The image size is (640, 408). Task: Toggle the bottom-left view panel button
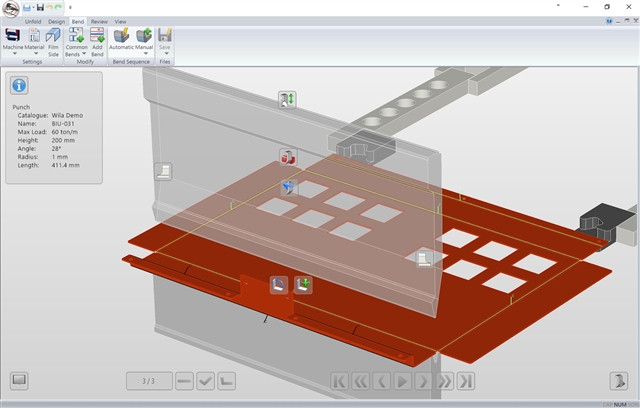19,380
